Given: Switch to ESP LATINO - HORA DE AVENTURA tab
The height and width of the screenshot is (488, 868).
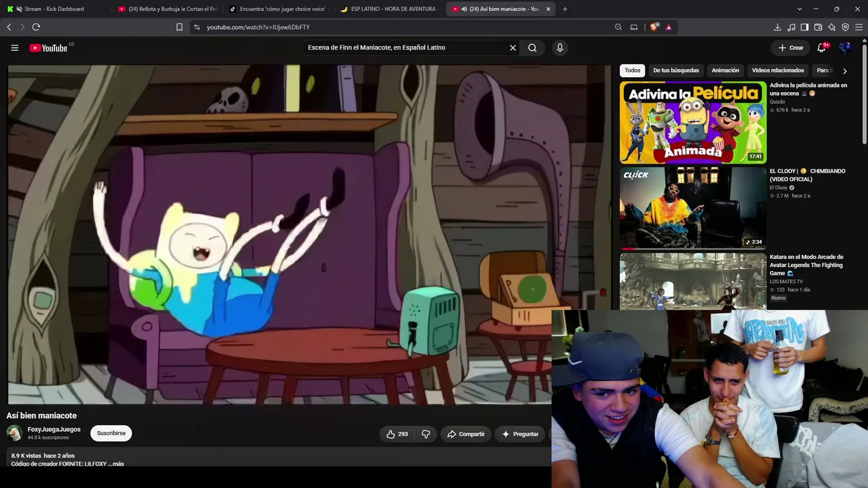Looking at the screenshot, I should (389, 9).
